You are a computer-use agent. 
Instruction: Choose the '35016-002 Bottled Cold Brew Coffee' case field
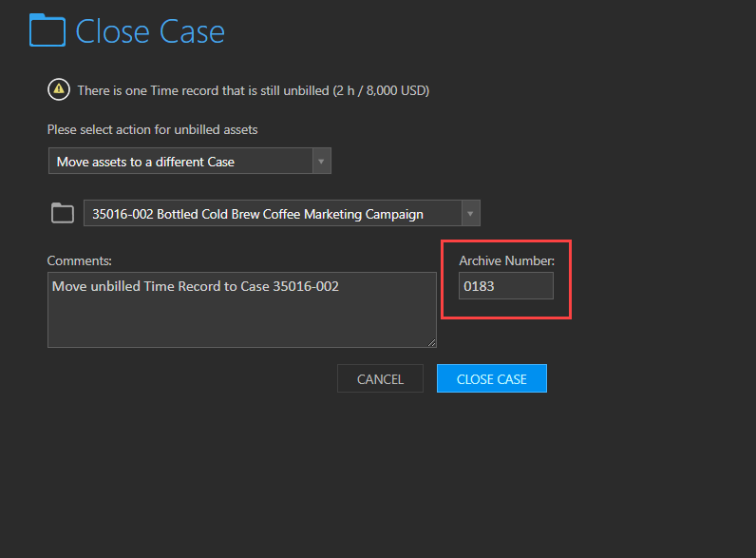pyautogui.click(x=281, y=213)
